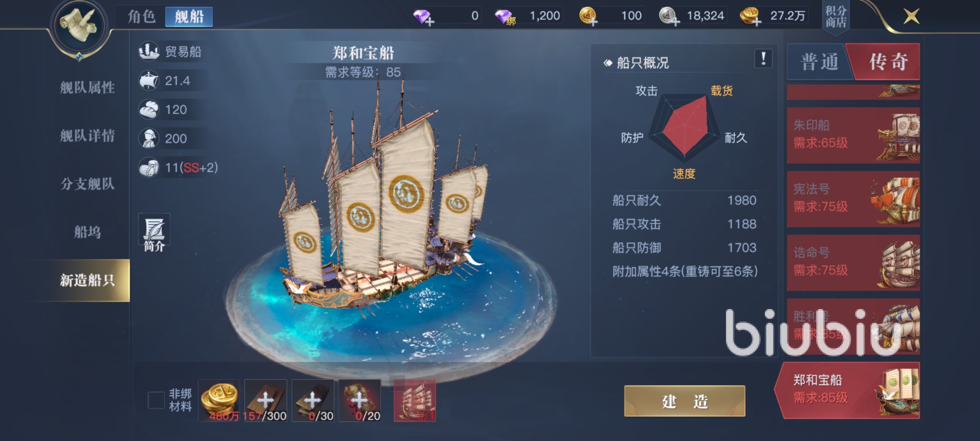Image resolution: width=980 pixels, height=441 pixels.
Task: Add silver coins via the silver coin icon
Action: coord(669,16)
